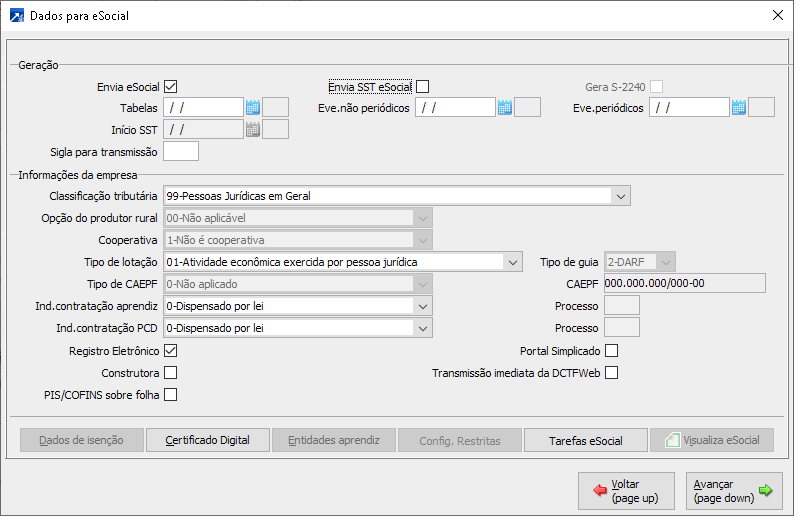Open calendar for Eve.não periódicos date
This screenshot has width=808, height=523.
click(x=504, y=108)
